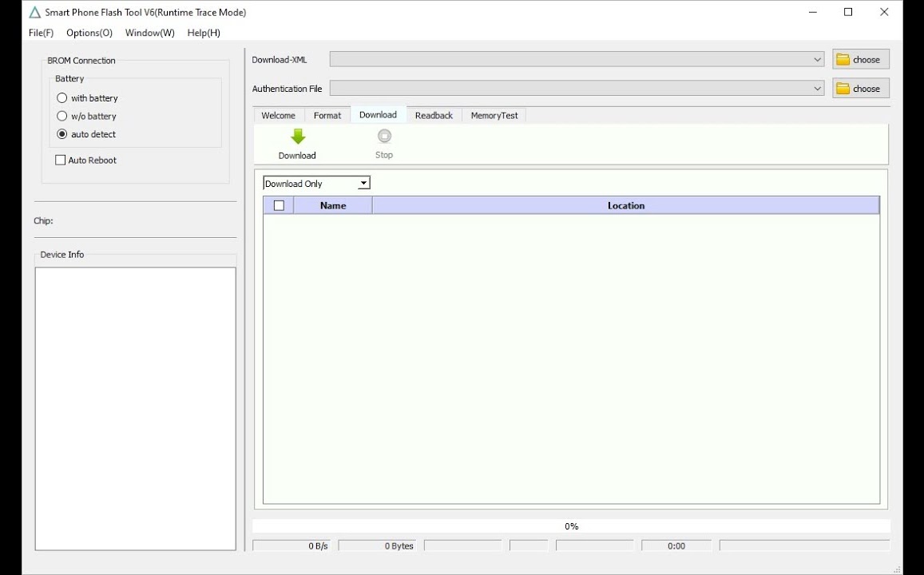Click the Smart Phone Flash Tool title icon

pyautogui.click(x=35, y=12)
